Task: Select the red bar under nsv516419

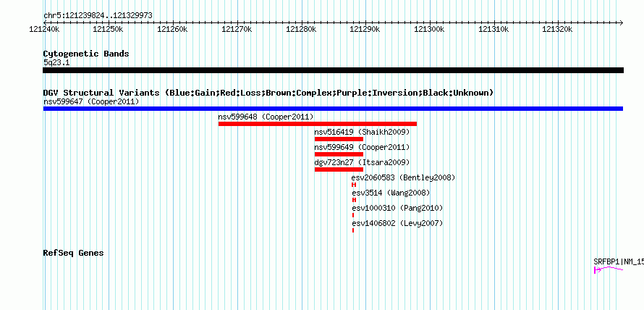Action: pyautogui.click(x=339, y=139)
